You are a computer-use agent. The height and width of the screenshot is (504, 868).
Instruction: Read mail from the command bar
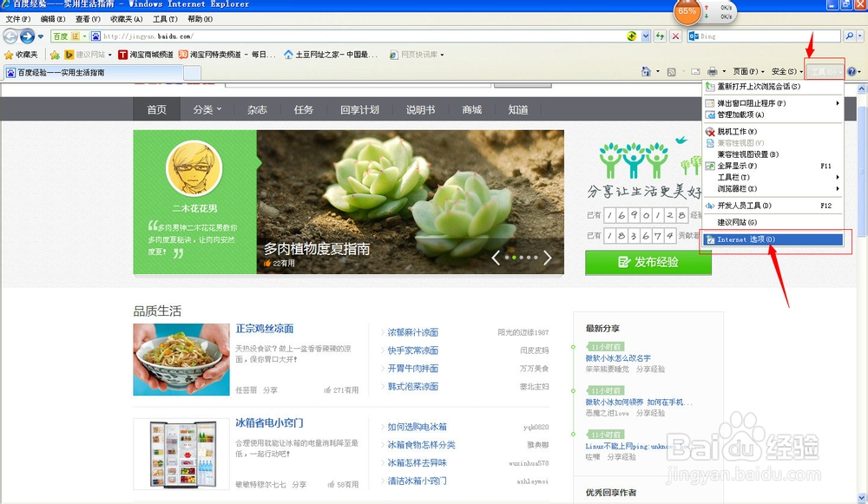(x=694, y=70)
